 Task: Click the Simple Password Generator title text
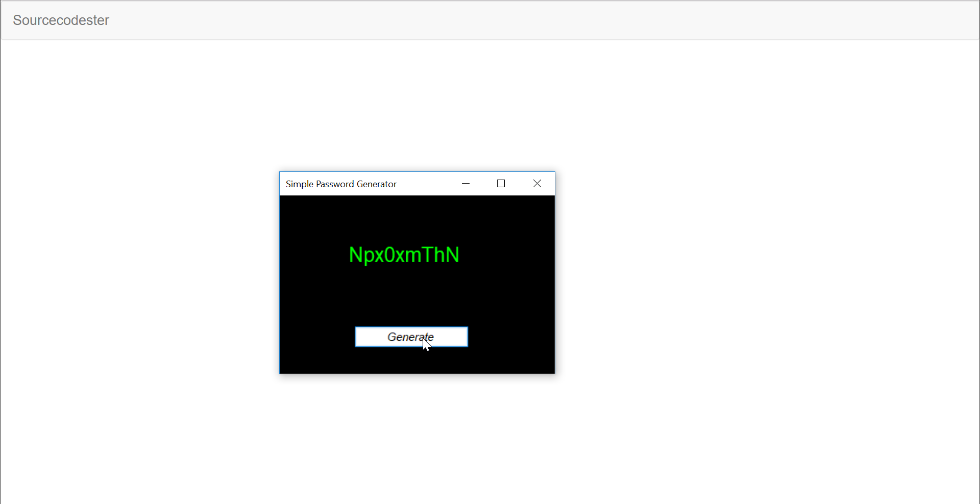coord(341,184)
